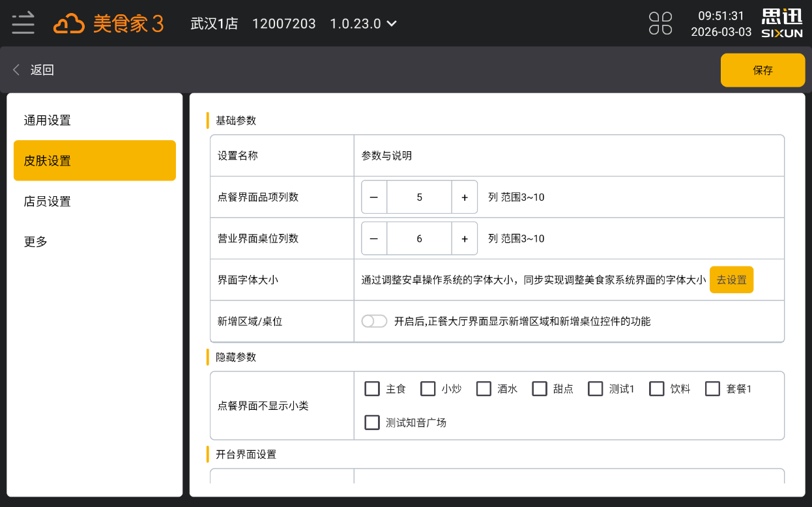
Task: Click the back arrow next to 返回
Action: click(17, 70)
